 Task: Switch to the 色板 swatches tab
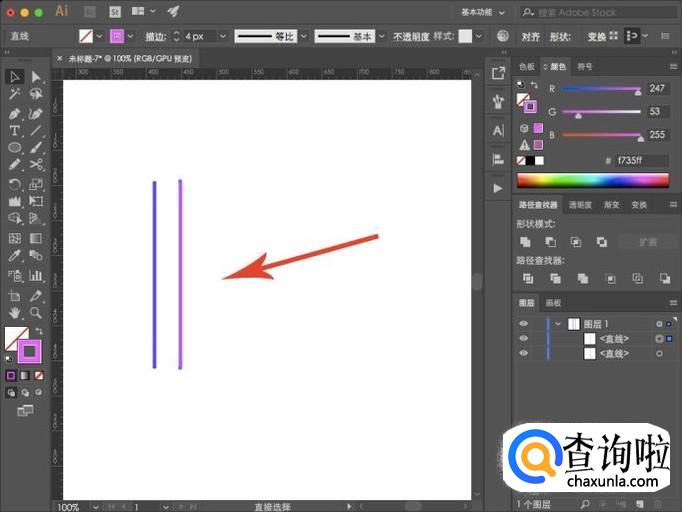click(527, 66)
